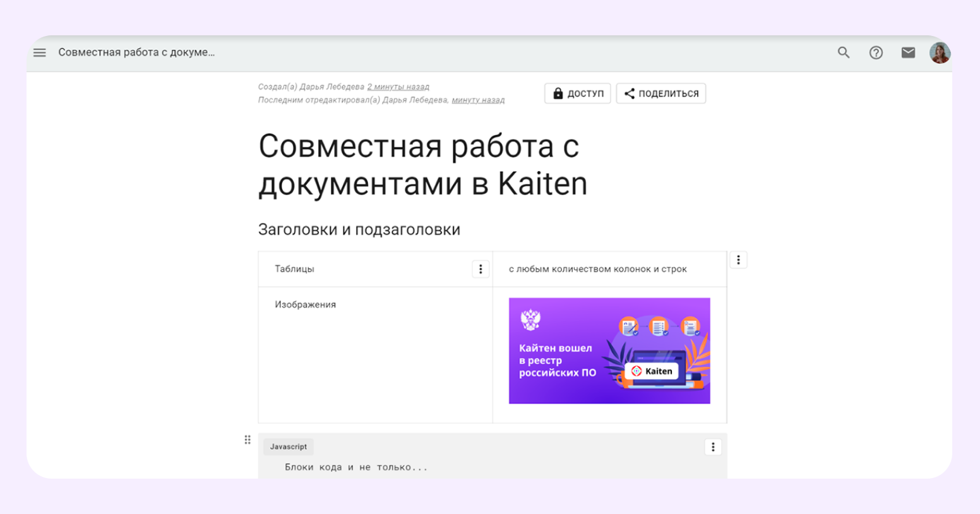The width and height of the screenshot is (980, 514).
Task: Grab the code block drag handle
Action: [248, 439]
